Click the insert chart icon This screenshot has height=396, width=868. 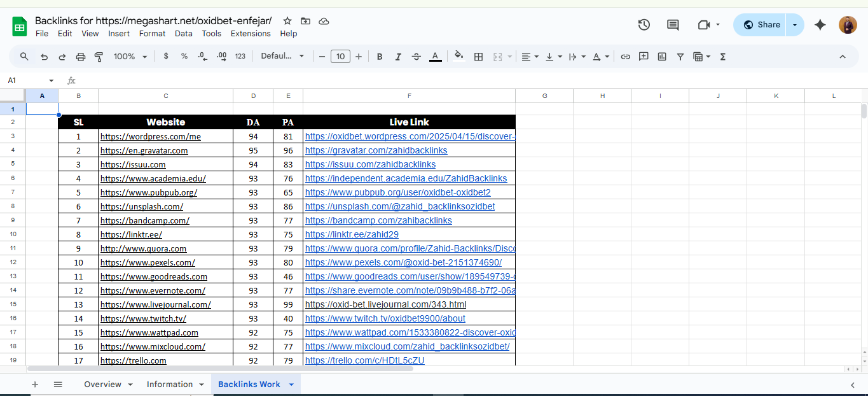pos(662,57)
